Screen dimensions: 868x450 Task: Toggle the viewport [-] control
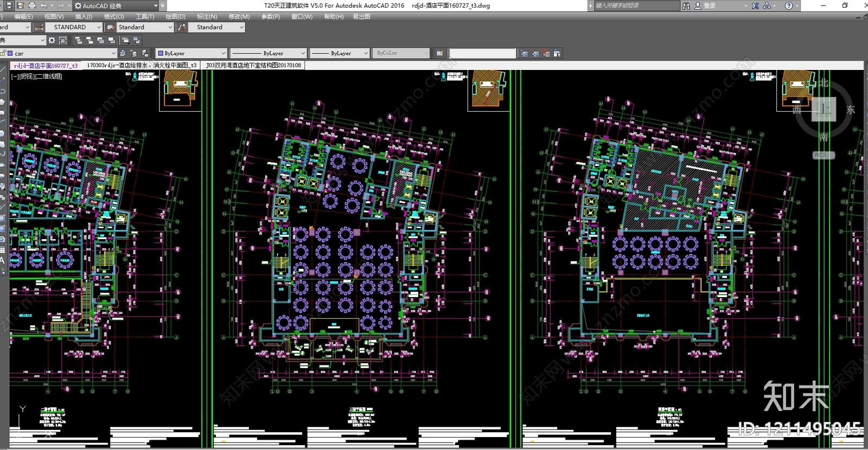pyautogui.click(x=15, y=76)
